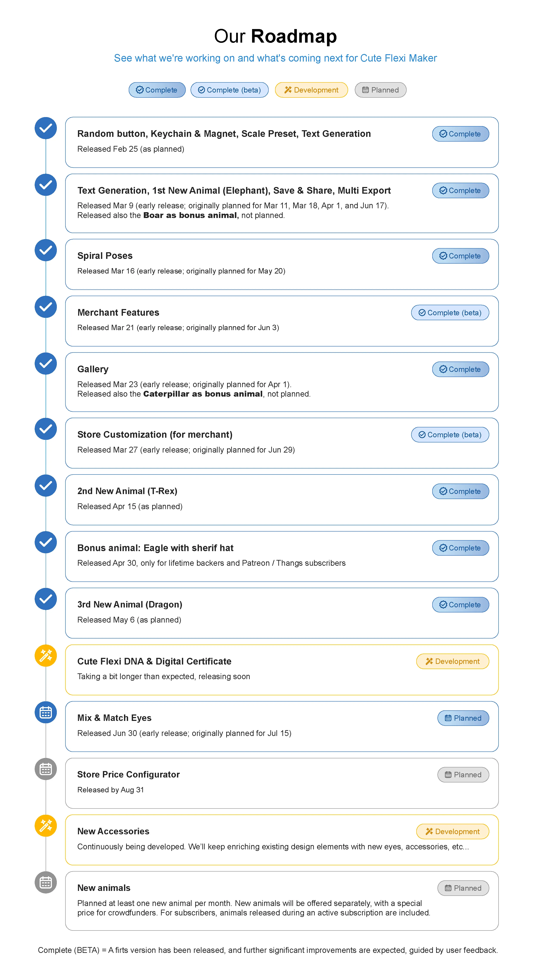
Task: Click the yellow wand icon beside New Accessories
Action: (46, 826)
